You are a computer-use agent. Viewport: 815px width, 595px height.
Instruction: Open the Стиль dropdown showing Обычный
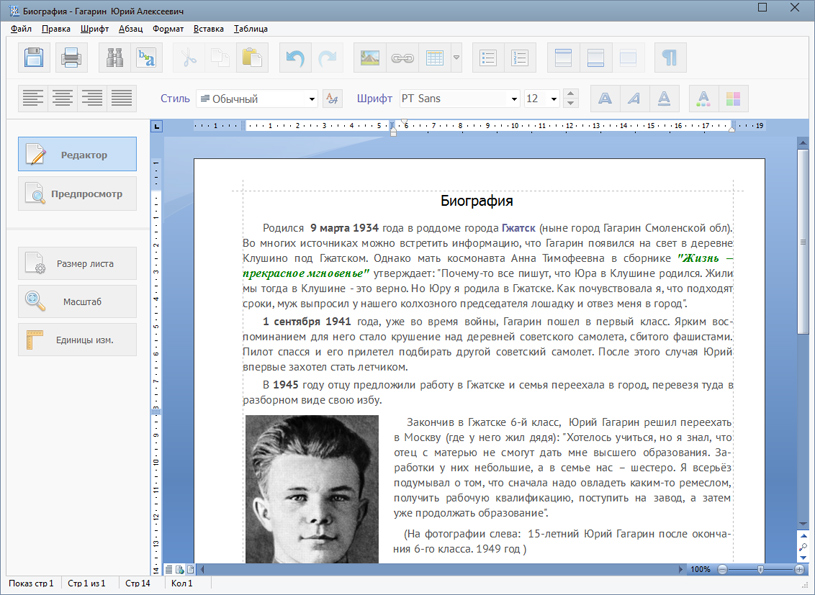point(257,99)
